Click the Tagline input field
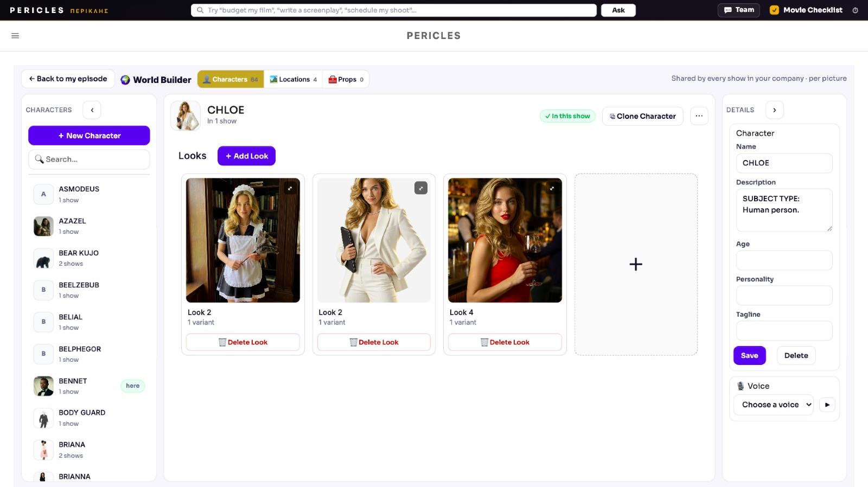This screenshot has height=487, width=868. tap(784, 331)
